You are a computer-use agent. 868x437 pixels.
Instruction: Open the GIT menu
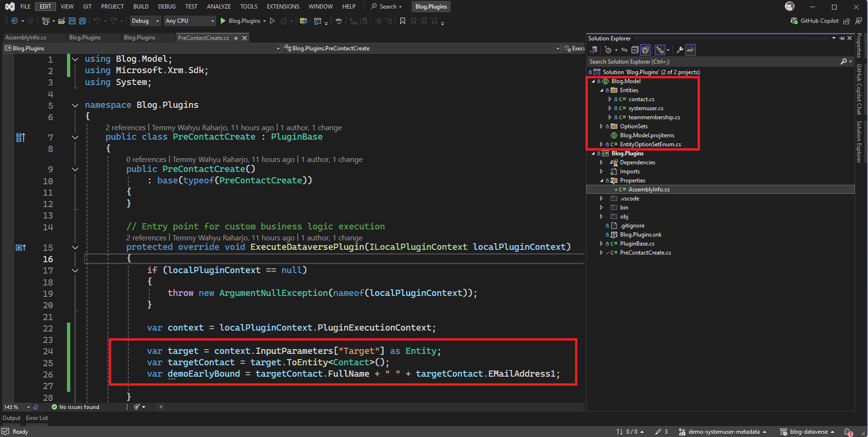87,6
